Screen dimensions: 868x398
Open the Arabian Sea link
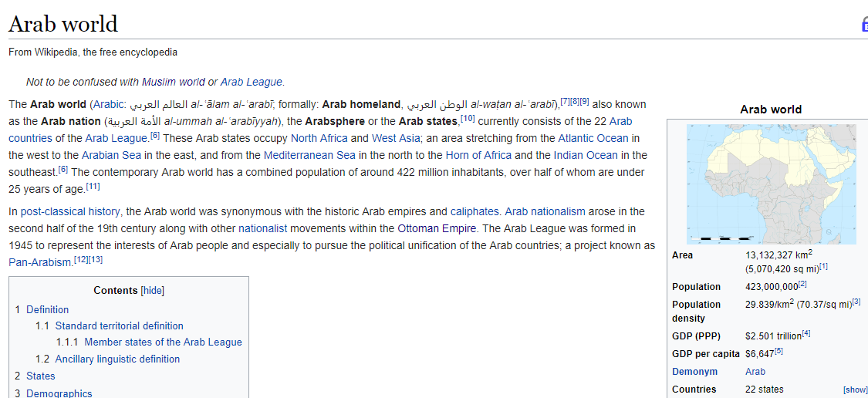(x=110, y=155)
